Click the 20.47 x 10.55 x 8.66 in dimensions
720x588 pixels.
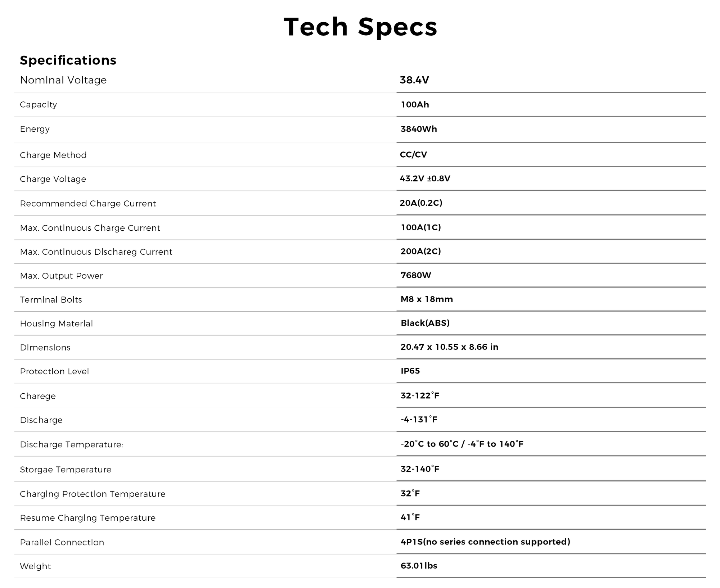[449, 347]
